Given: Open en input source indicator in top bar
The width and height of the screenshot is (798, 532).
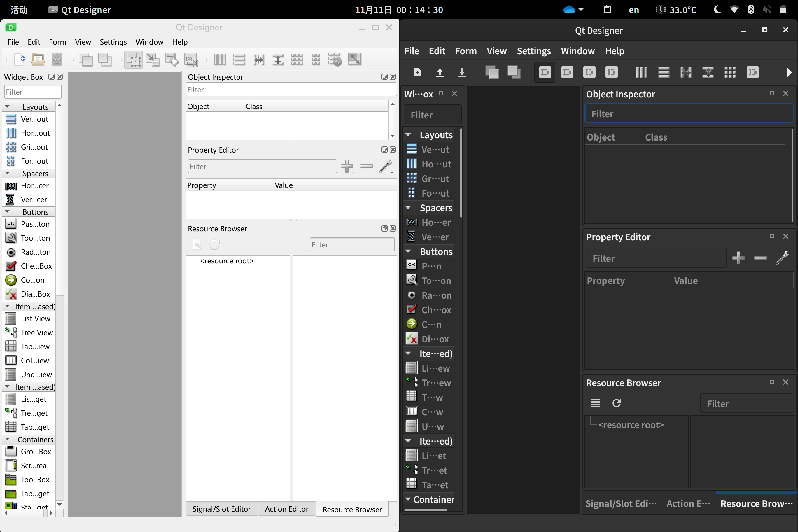Looking at the screenshot, I should [634, 10].
